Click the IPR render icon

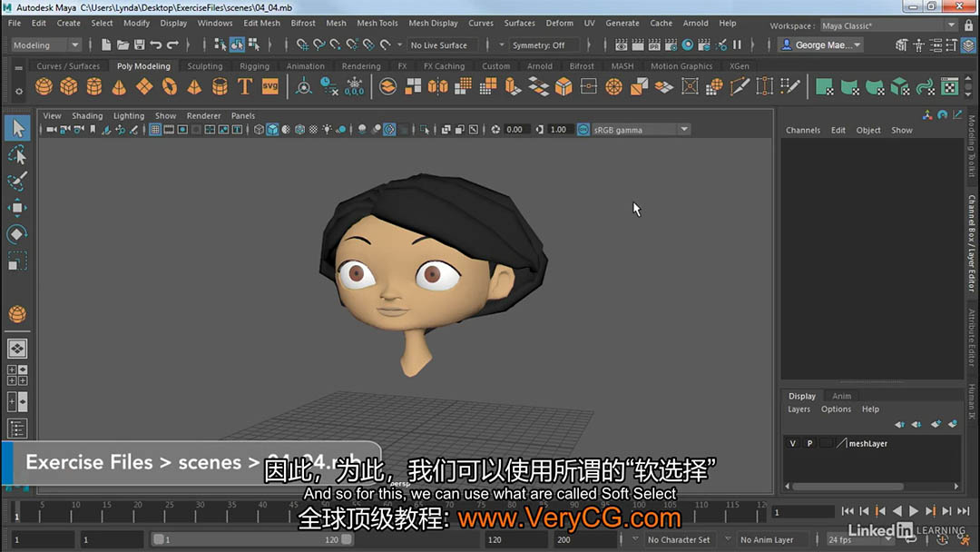[653, 45]
